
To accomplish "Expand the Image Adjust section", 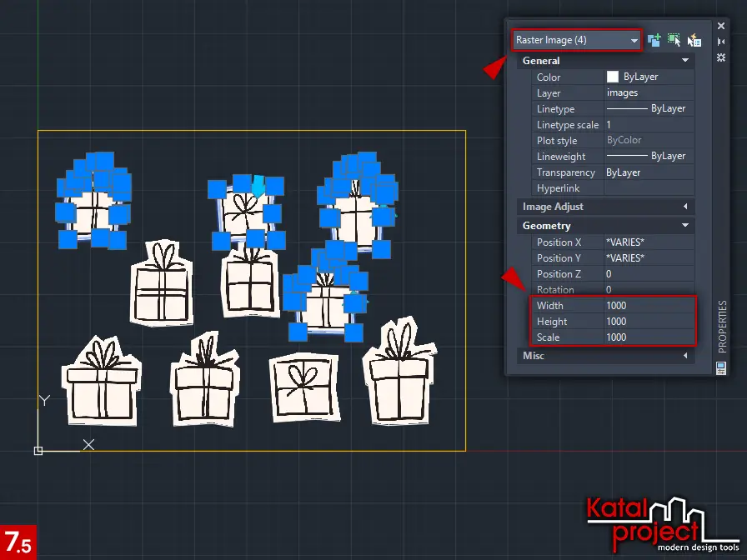I will 685,207.
